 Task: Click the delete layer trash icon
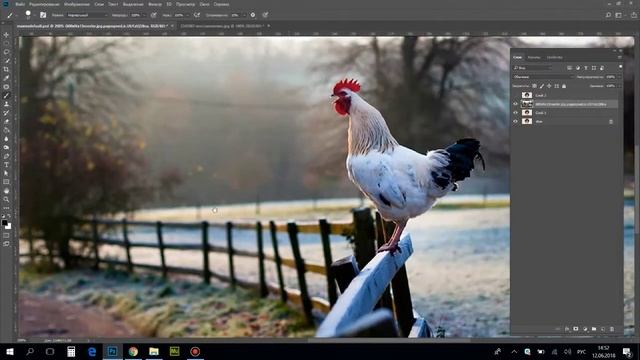(612, 329)
